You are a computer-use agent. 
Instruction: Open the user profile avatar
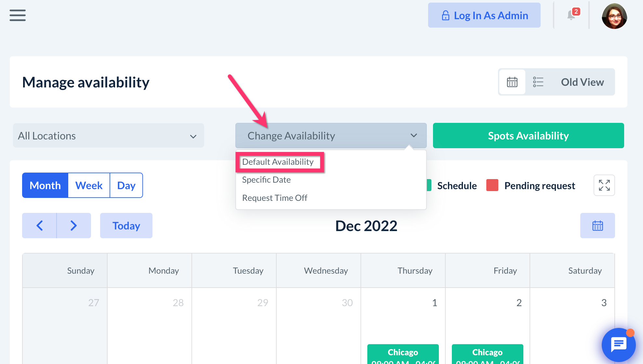point(614,16)
